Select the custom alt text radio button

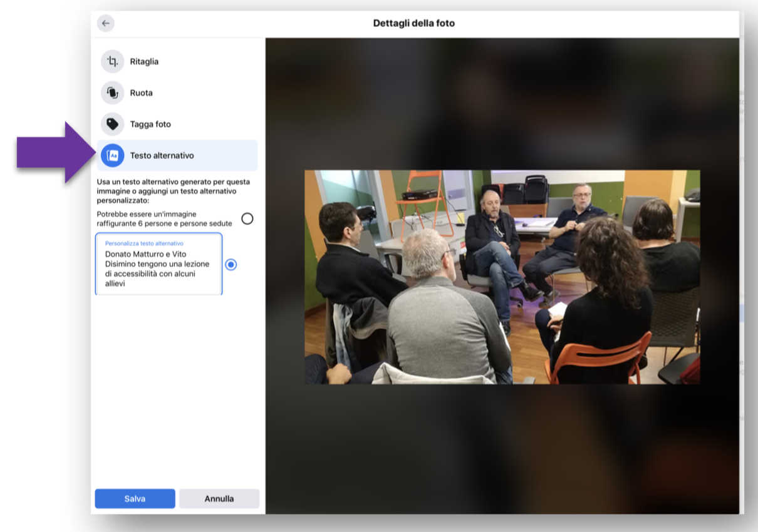(231, 265)
